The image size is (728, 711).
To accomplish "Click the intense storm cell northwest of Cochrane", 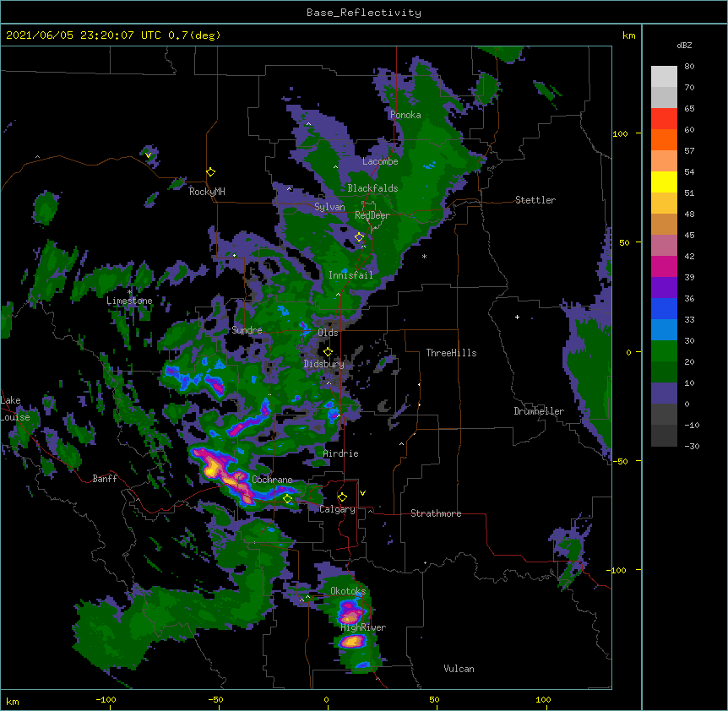I will point(223,474).
